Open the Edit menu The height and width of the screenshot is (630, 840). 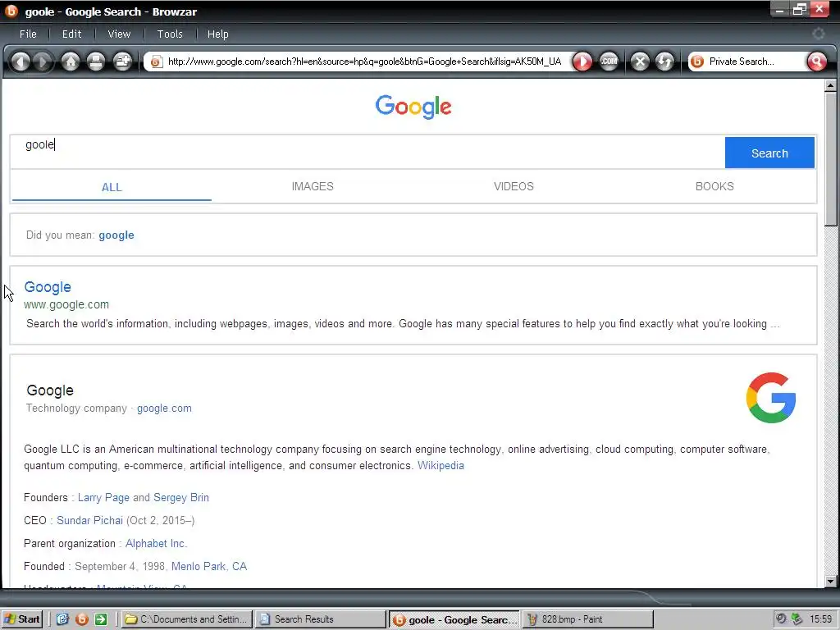pos(72,34)
